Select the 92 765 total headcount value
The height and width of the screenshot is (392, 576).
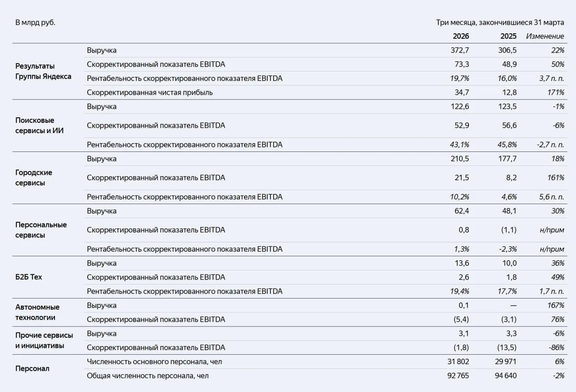pyautogui.click(x=457, y=376)
